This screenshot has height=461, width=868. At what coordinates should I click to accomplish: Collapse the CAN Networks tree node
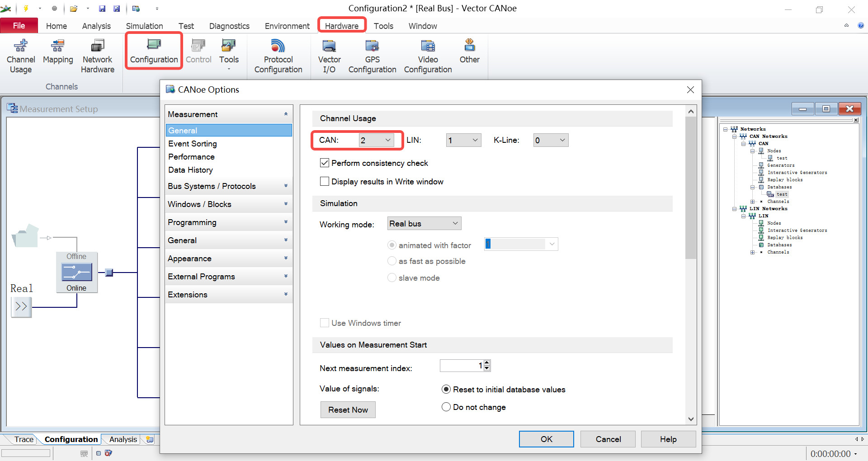click(x=734, y=136)
